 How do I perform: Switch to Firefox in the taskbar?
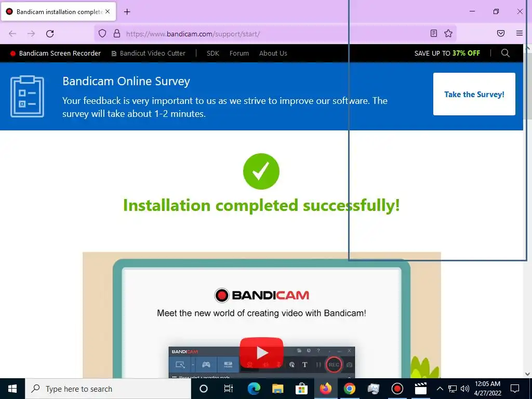click(326, 389)
